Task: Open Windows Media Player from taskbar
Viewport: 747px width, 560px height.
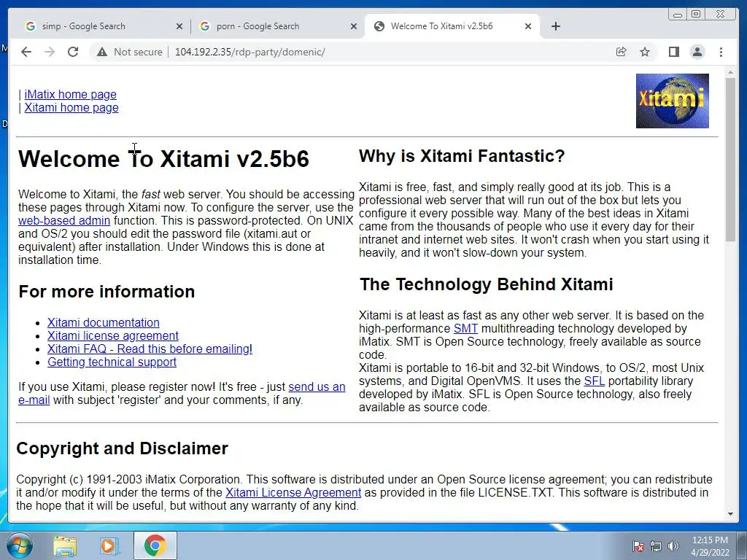Action: tap(109, 545)
